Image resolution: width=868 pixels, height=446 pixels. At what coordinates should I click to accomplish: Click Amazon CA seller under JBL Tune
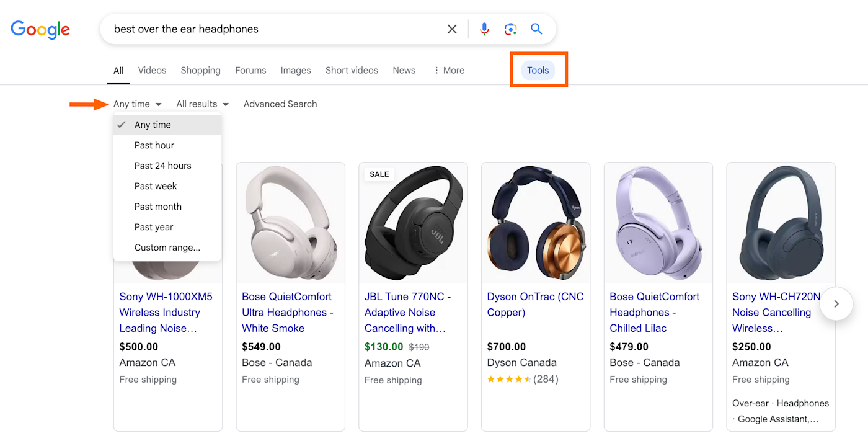click(x=393, y=363)
